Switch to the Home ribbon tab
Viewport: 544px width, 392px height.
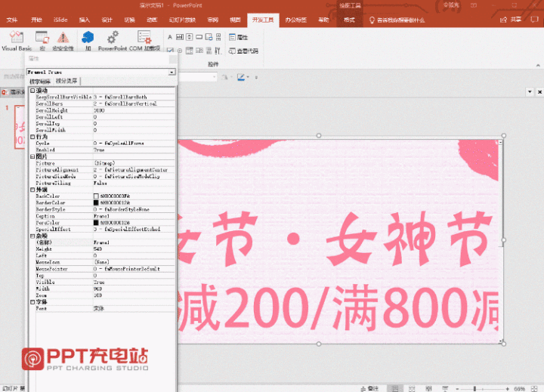point(36,20)
